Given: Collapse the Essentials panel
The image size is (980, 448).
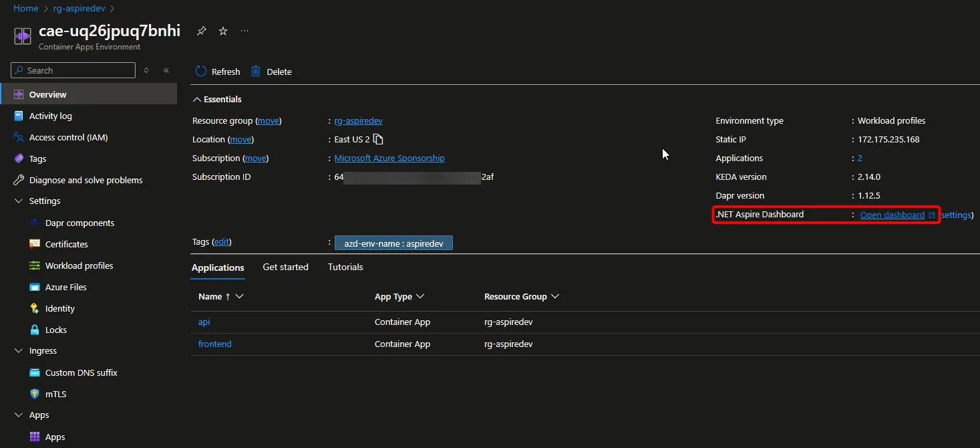Looking at the screenshot, I should pyautogui.click(x=196, y=99).
